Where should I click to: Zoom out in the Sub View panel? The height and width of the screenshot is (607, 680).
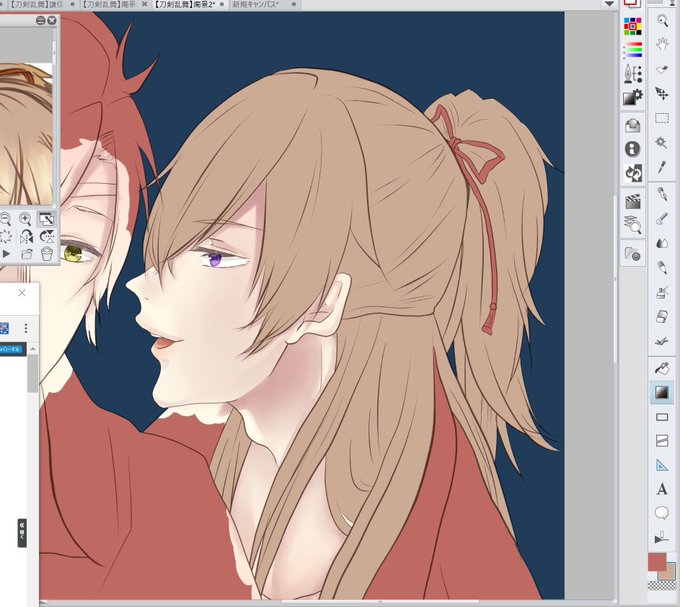[x=5, y=219]
